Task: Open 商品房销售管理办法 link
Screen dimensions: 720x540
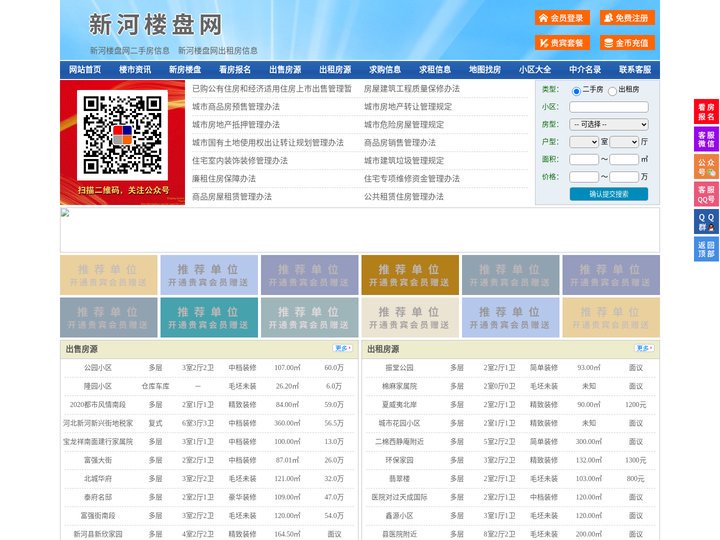Action: coord(400,142)
